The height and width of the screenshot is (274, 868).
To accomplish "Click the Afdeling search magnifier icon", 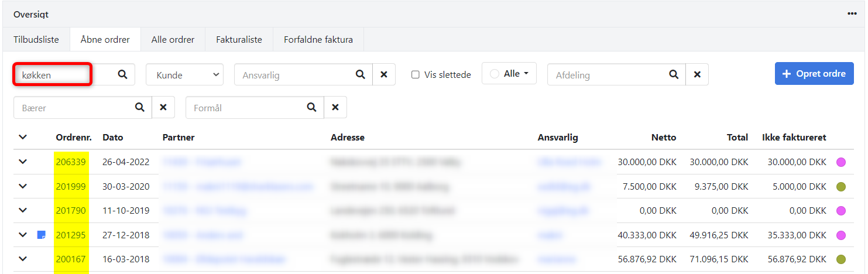I will click(x=674, y=75).
